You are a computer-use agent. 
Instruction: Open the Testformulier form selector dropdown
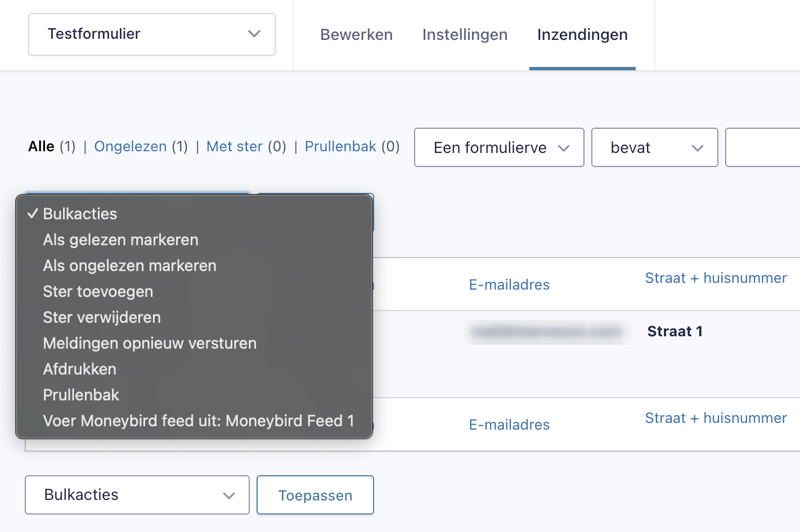(151, 34)
